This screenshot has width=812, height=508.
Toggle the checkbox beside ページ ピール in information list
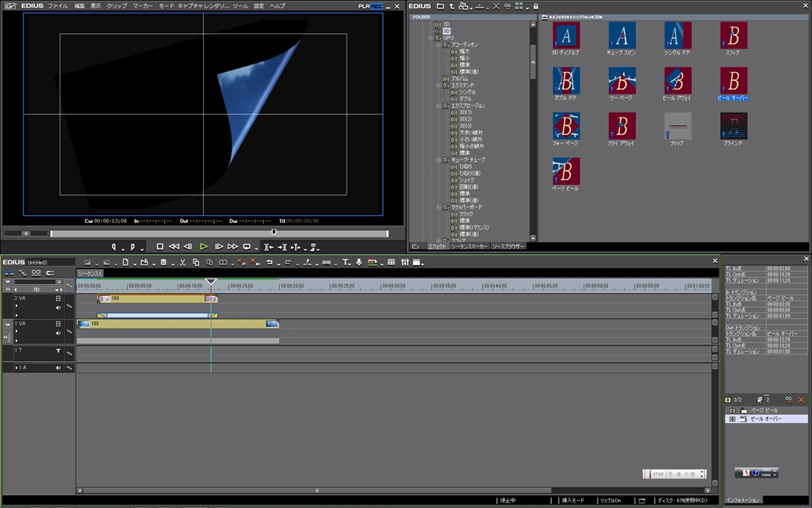(732, 410)
